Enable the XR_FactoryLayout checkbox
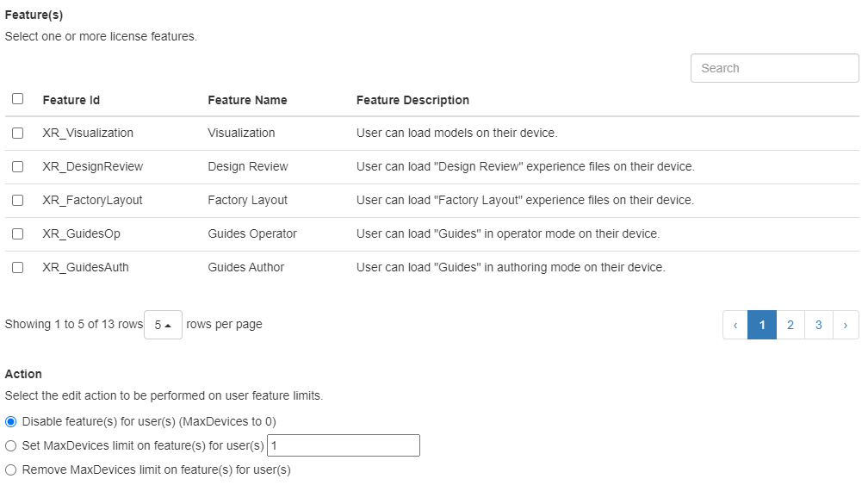This screenshot has width=868, height=485. click(x=17, y=200)
